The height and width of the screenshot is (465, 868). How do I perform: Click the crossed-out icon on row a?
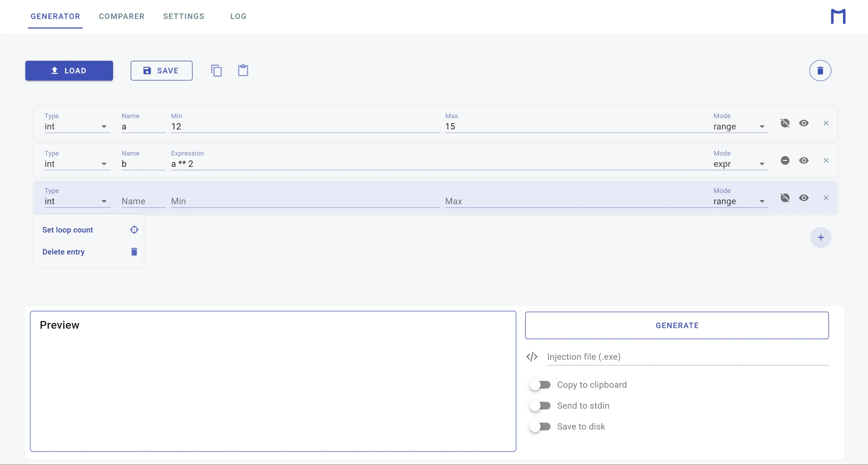785,123
